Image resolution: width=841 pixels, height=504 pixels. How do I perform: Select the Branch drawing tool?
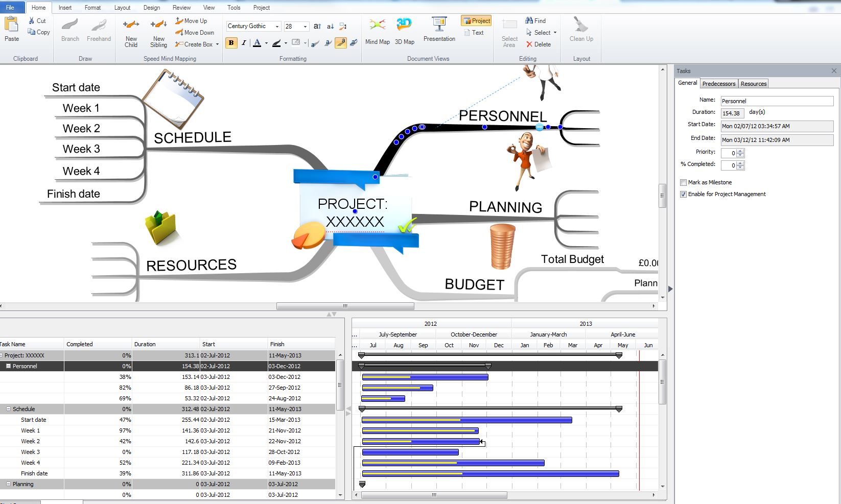(x=70, y=30)
